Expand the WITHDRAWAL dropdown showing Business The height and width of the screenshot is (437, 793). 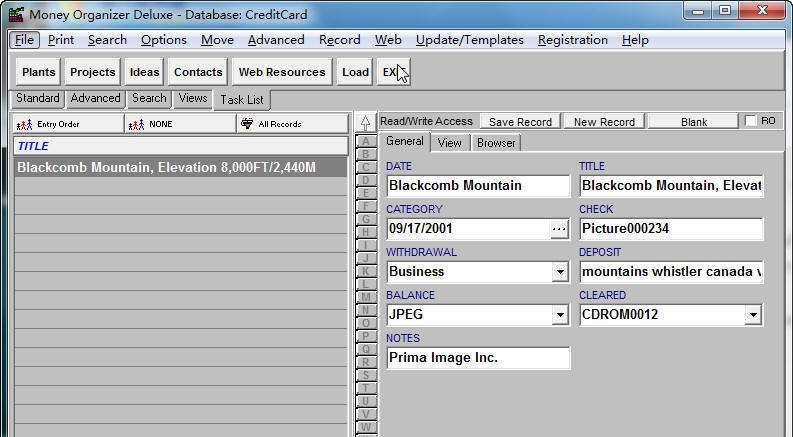559,272
